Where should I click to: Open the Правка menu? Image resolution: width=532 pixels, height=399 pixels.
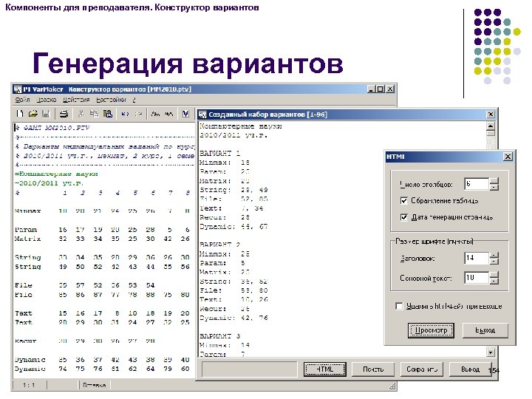pyautogui.click(x=47, y=100)
